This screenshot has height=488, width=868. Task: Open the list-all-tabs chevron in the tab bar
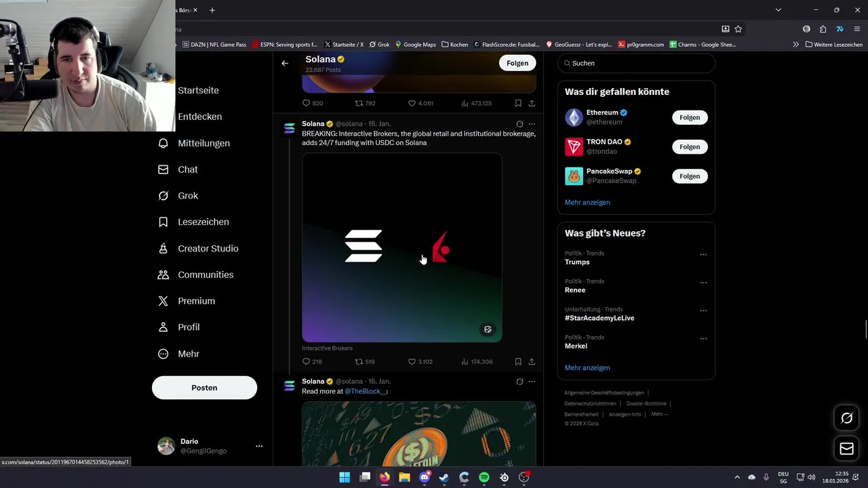[778, 10]
